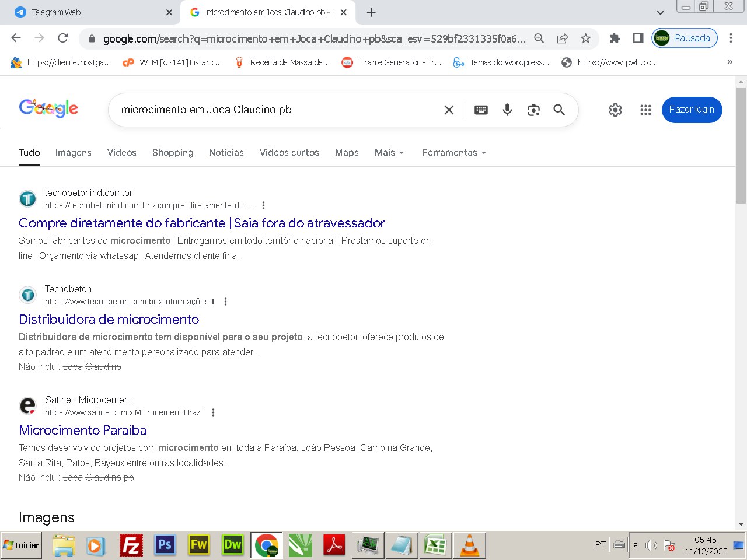This screenshot has width=747, height=560.
Task: Bookmark this page with the star icon
Action: point(586,38)
